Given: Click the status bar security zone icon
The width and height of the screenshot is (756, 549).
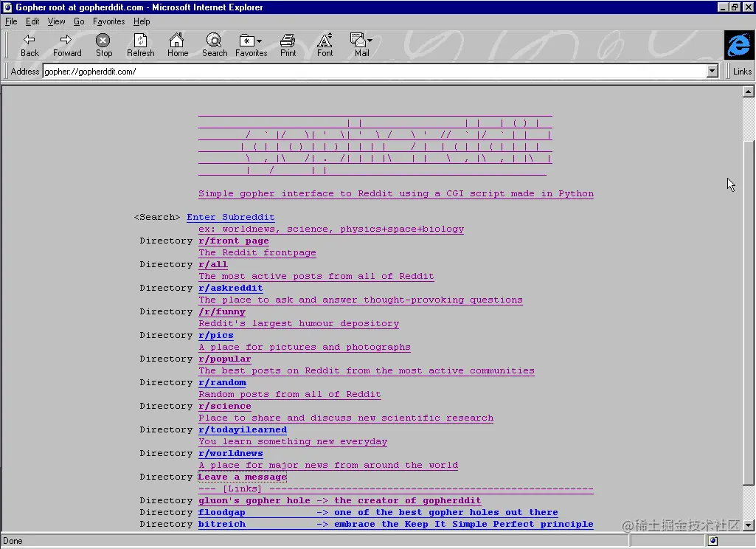Looking at the screenshot, I should [x=713, y=541].
